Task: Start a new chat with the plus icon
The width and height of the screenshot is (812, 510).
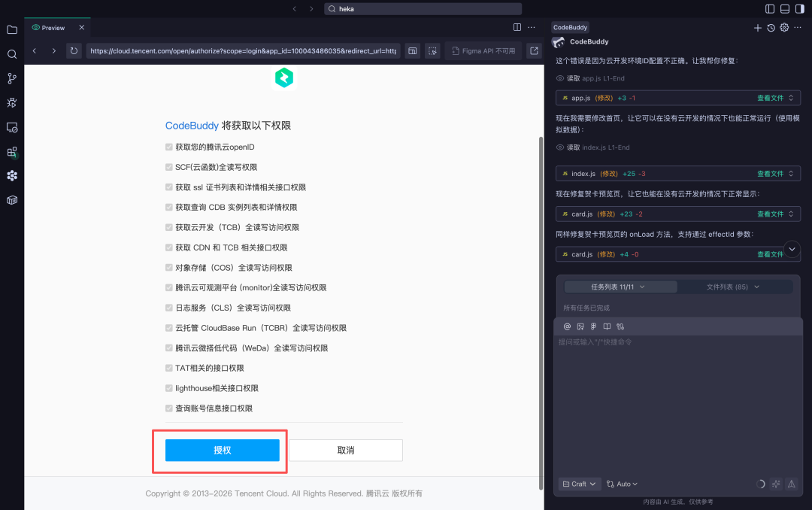Action: pos(758,27)
